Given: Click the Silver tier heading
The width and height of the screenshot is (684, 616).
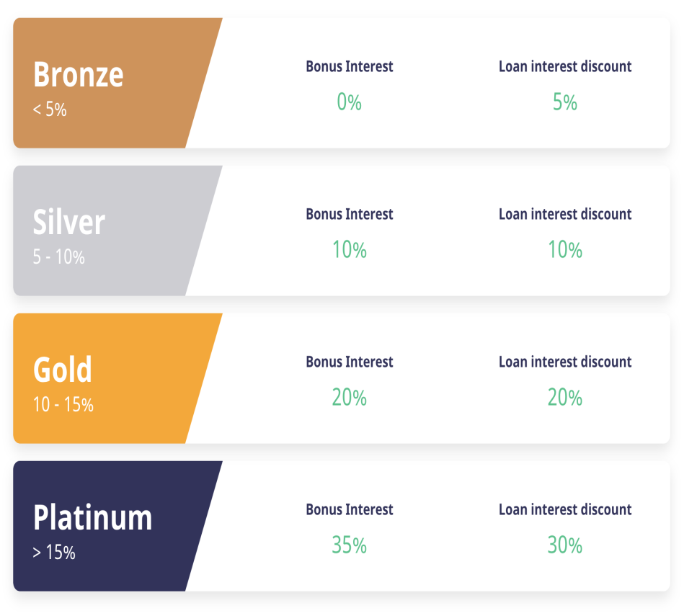Looking at the screenshot, I should [69, 223].
